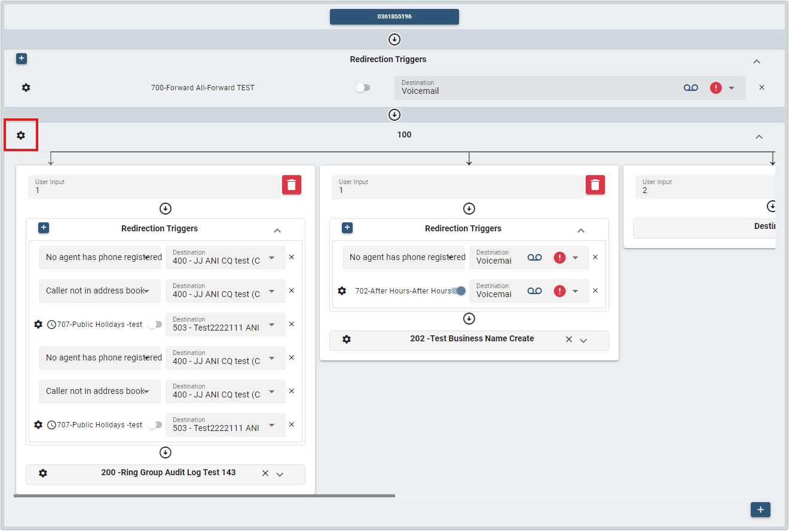The height and width of the screenshot is (532, 789).
Task: Add a top-level redirection trigger with plus icon
Action: (x=22, y=59)
